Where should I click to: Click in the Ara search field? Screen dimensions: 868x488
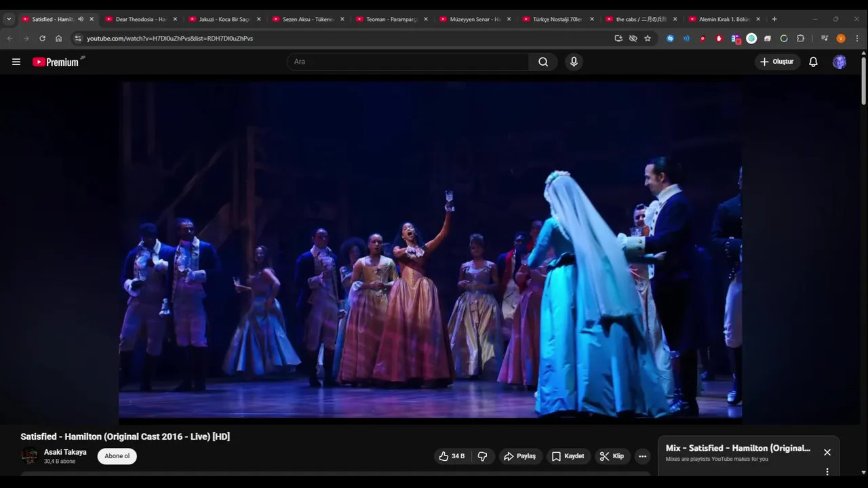(408, 62)
